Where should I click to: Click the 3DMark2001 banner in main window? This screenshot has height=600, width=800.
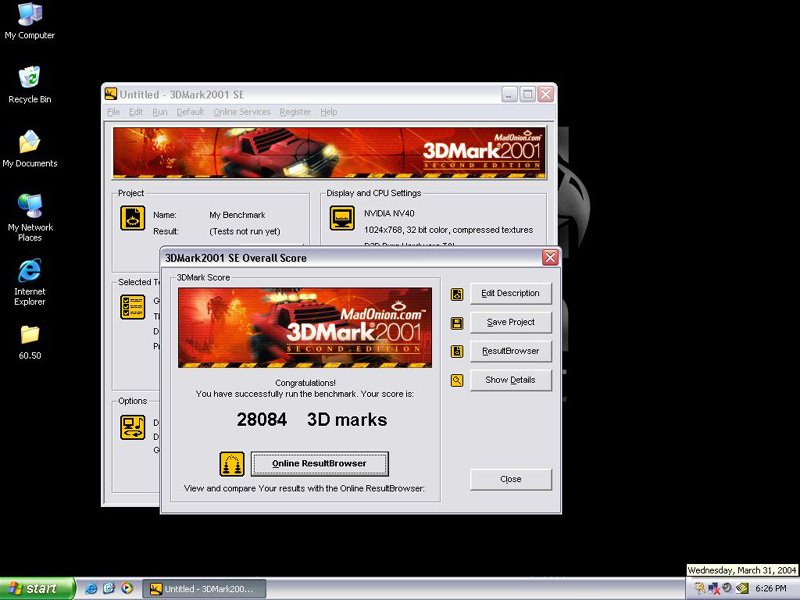(329, 153)
